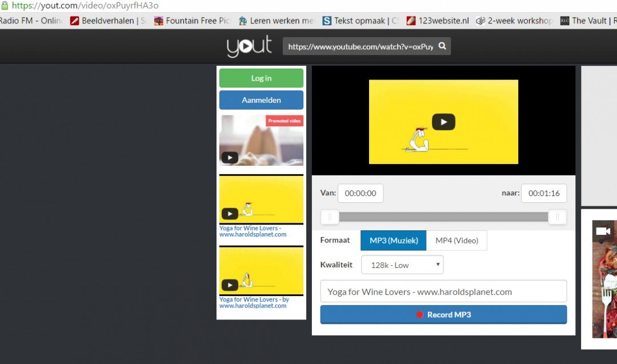Click the left trim slider handle
Viewport: 617px width, 364px height.
[x=330, y=217]
